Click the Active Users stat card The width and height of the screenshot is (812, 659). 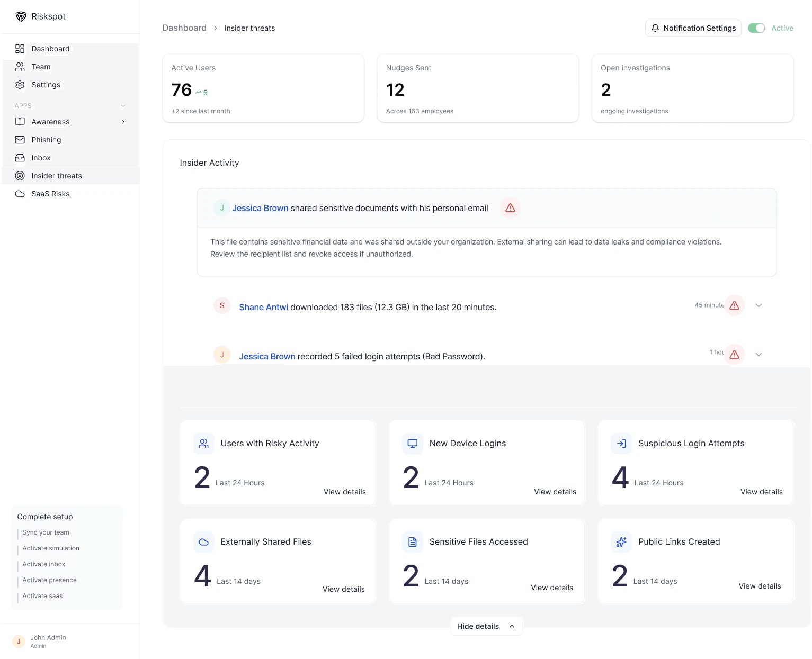tap(263, 88)
